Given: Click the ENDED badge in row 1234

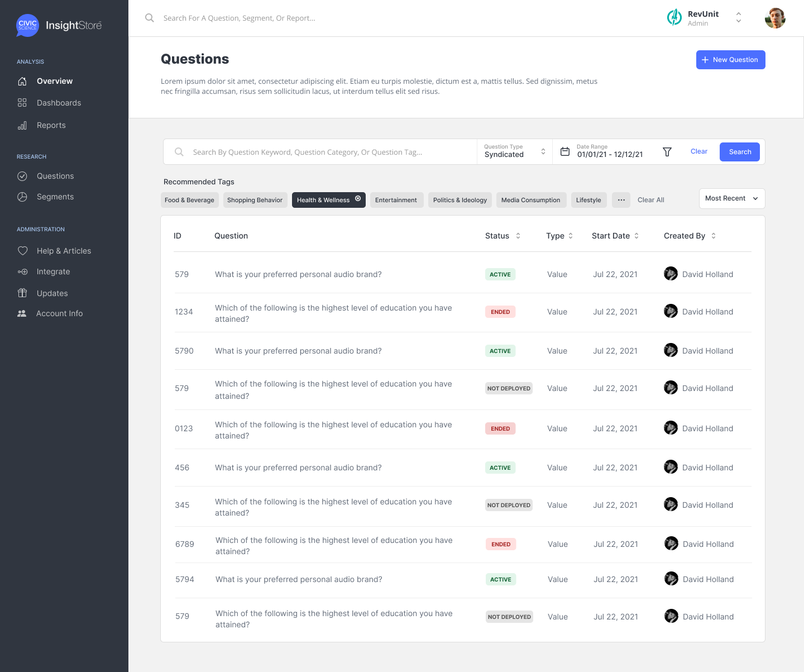Looking at the screenshot, I should (500, 312).
